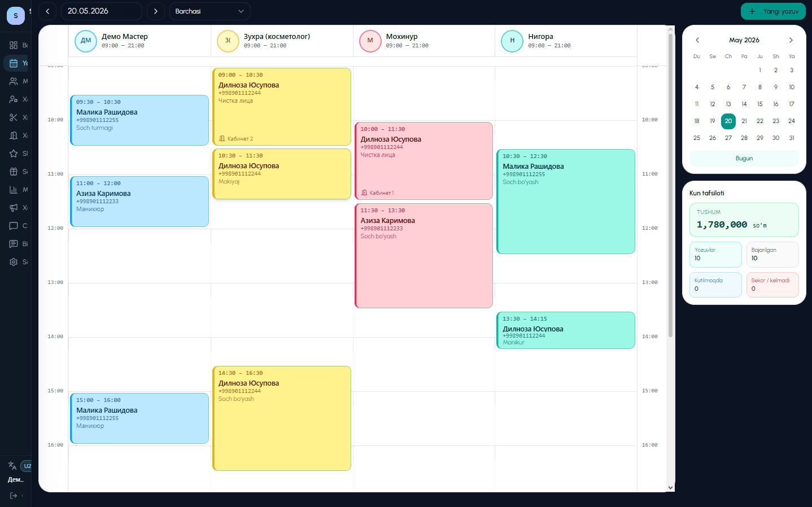Select day 1 in mini calendar

coord(760,70)
